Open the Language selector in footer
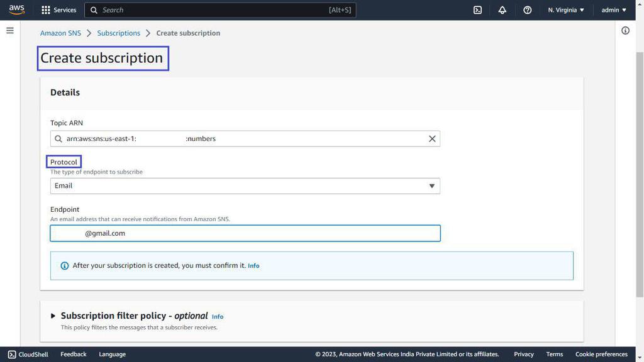644x362 pixels. (x=112, y=354)
